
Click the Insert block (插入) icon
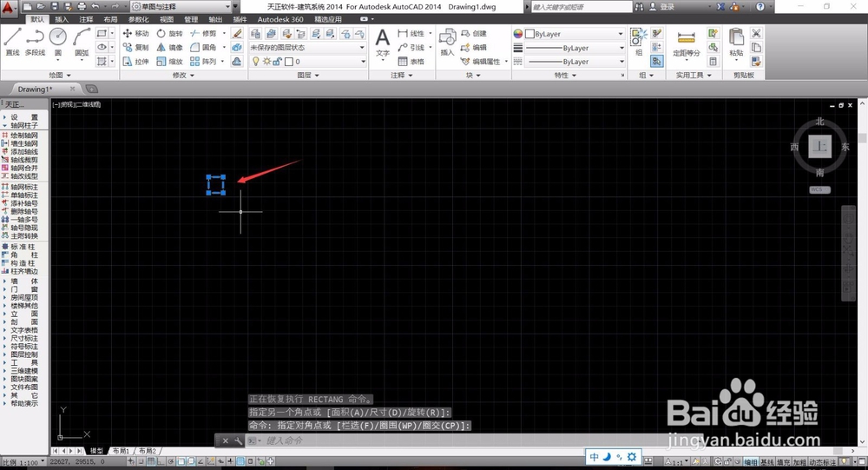point(447,43)
